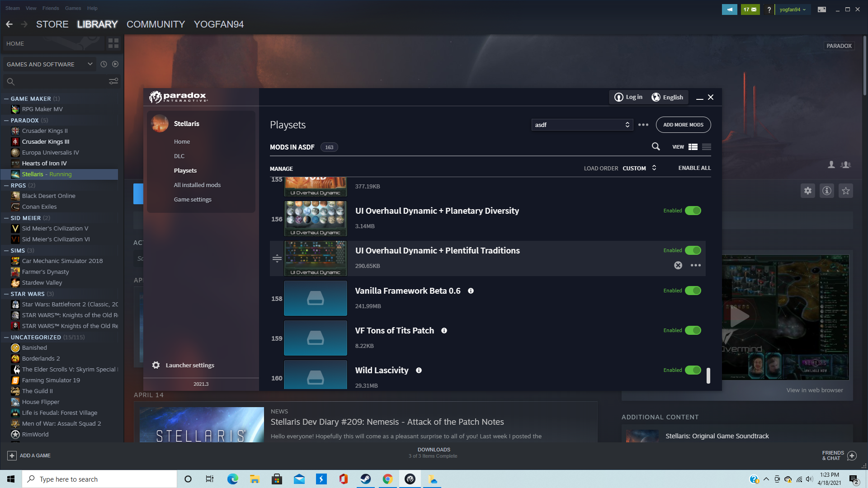Open DLC in the Paradox launcher sidebar
Image resolution: width=868 pixels, height=488 pixels.
179,156
